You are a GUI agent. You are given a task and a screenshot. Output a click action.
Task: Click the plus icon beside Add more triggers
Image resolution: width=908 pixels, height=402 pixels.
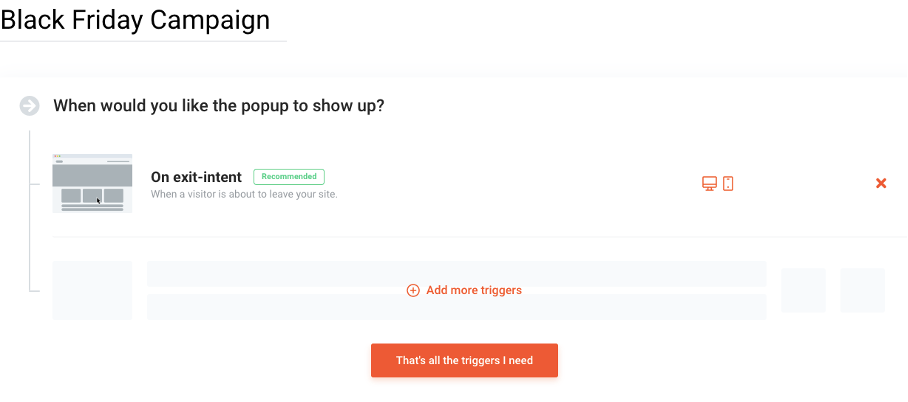pyautogui.click(x=413, y=290)
